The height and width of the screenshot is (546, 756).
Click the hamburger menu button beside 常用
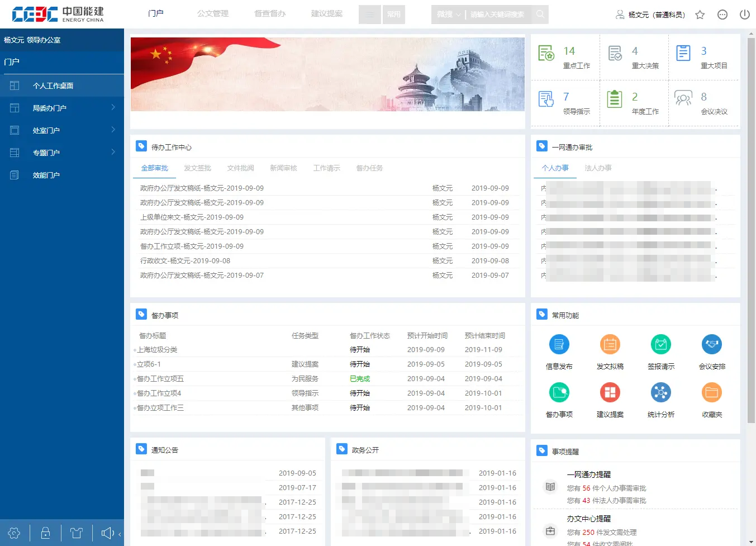pos(370,15)
